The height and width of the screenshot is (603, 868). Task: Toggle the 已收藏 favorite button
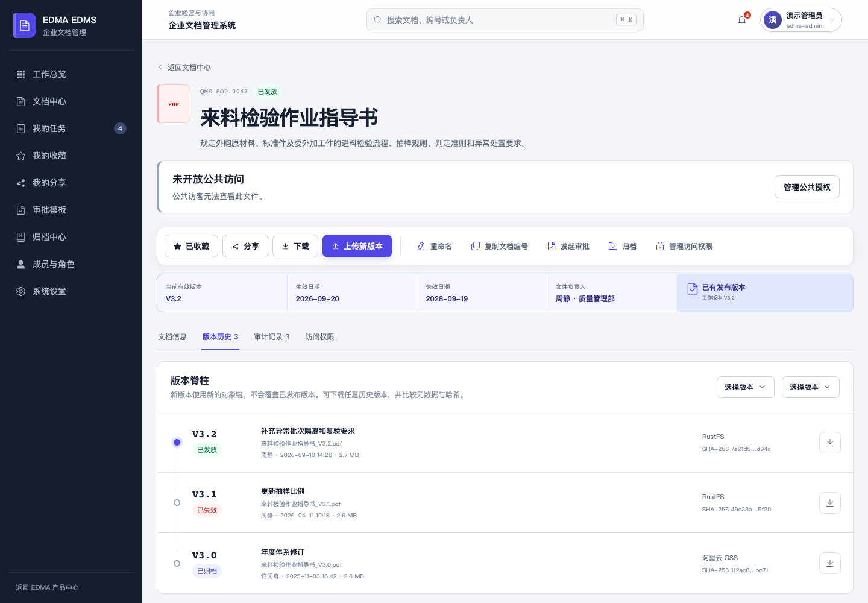point(191,246)
